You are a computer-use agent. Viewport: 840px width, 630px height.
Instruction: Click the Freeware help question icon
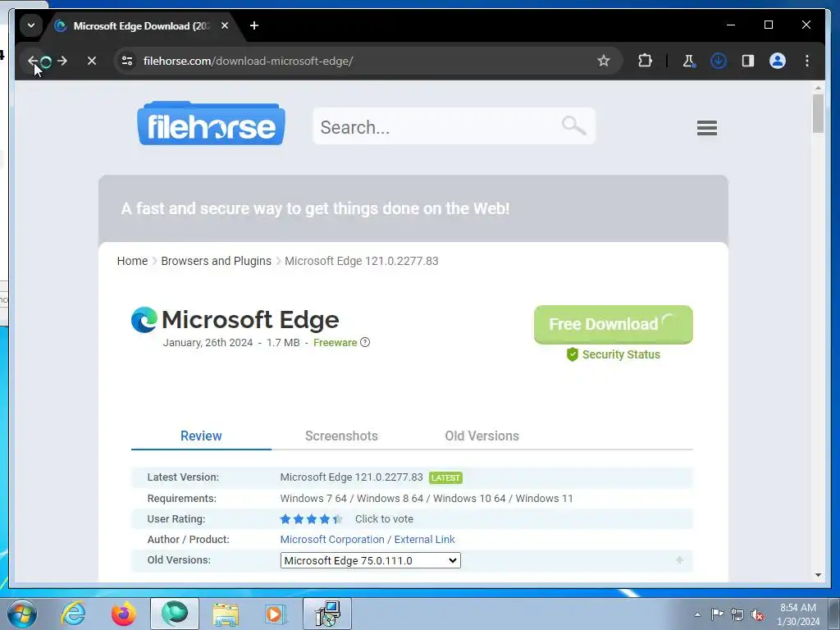coord(365,342)
